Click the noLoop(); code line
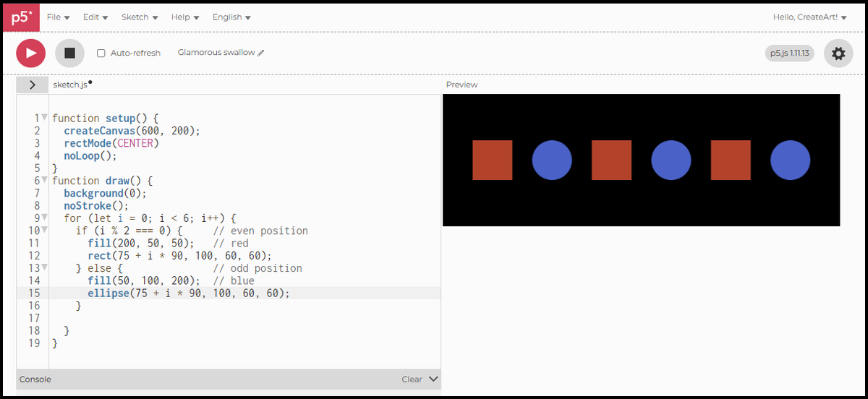Screen dimensions: 868x399 [90, 155]
